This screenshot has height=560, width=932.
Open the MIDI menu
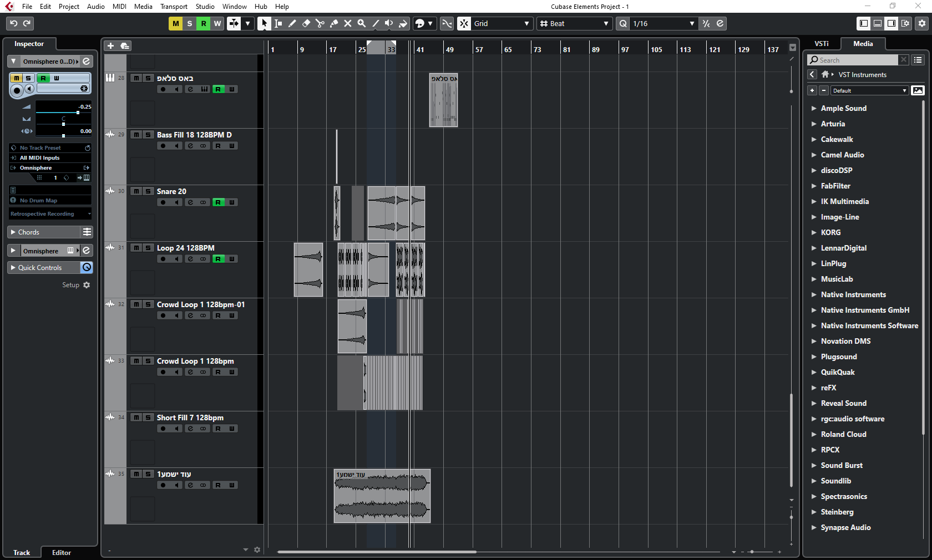tap(119, 6)
